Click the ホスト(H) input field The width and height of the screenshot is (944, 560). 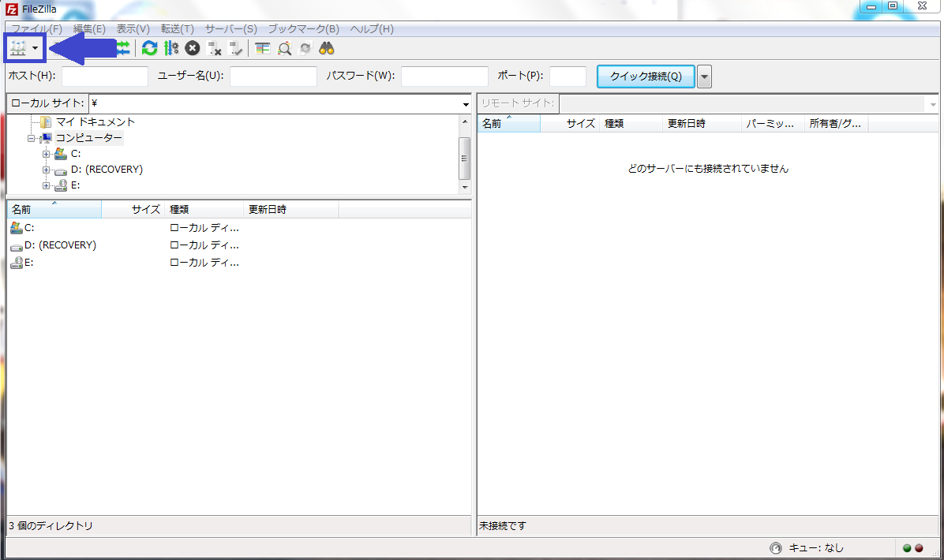104,77
